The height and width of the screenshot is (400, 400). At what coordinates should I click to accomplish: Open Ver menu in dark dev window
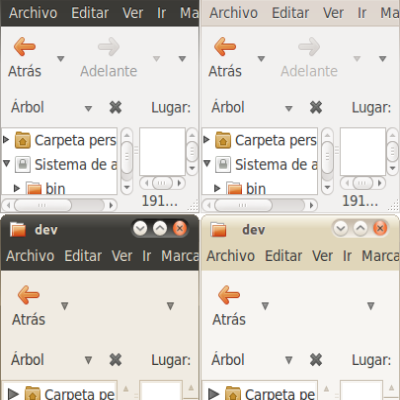122,256
